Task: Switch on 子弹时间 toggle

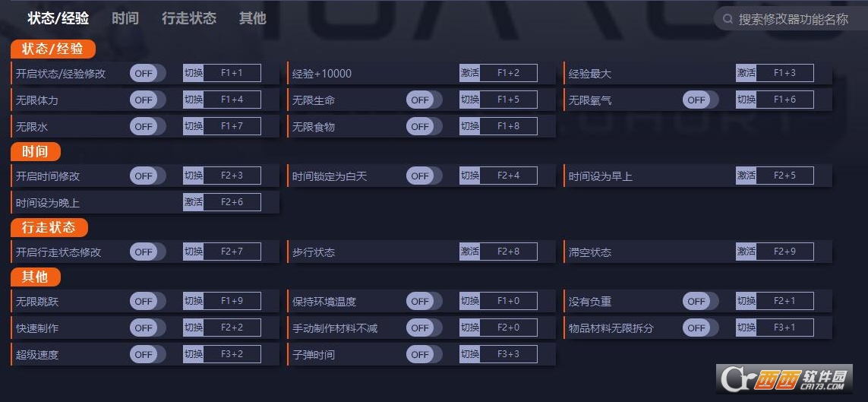Action: pyautogui.click(x=424, y=354)
